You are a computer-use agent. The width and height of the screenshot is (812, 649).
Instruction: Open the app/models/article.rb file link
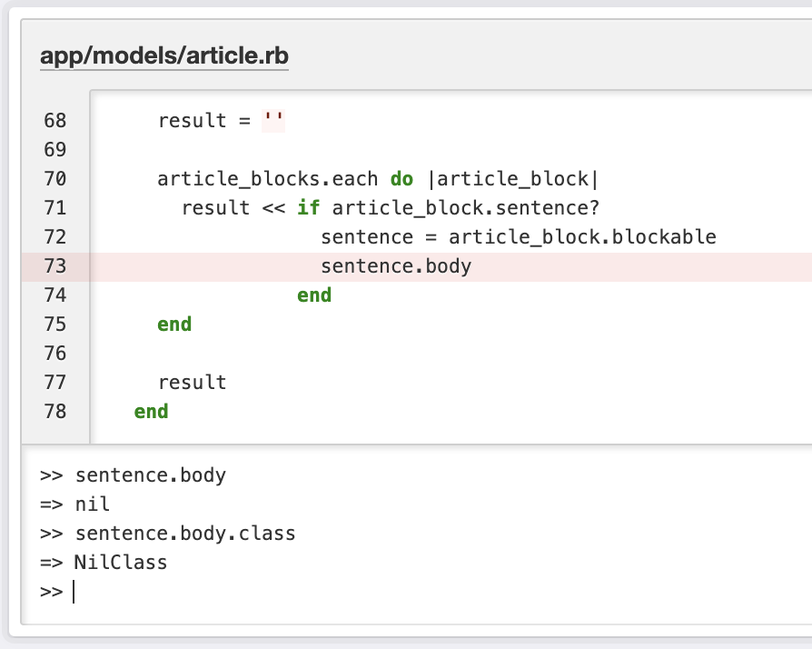click(164, 56)
